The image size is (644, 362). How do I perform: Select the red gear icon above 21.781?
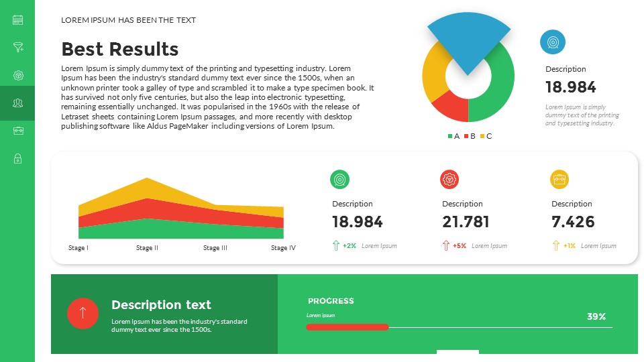(449, 179)
